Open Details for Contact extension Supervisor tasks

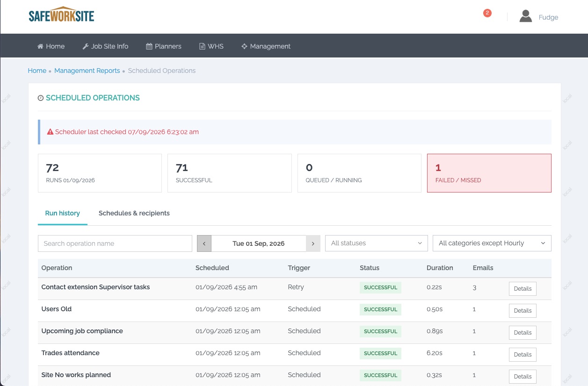click(x=523, y=289)
